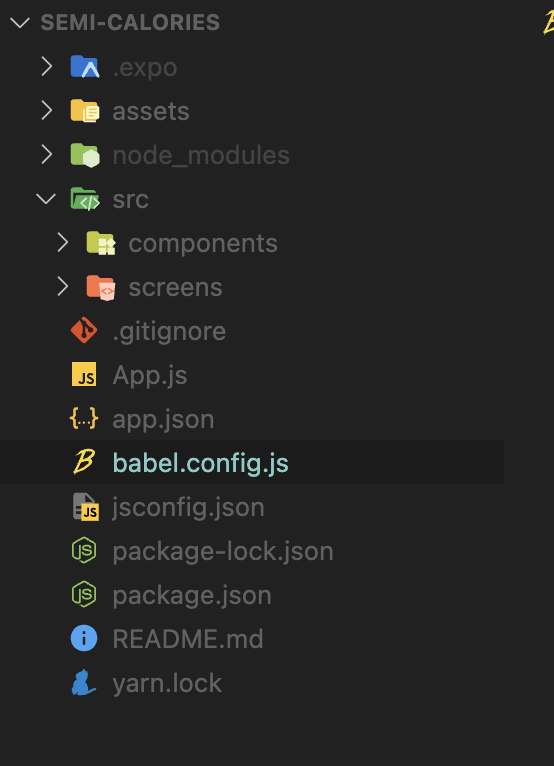Click the yarn cat icon
Viewport: 554px width, 766px height.
click(84, 682)
